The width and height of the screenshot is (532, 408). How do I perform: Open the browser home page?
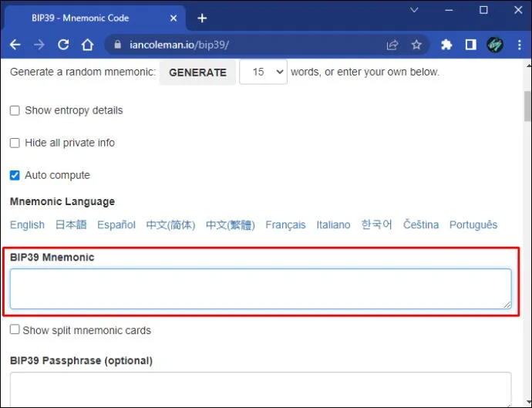[x=87, y=45]
